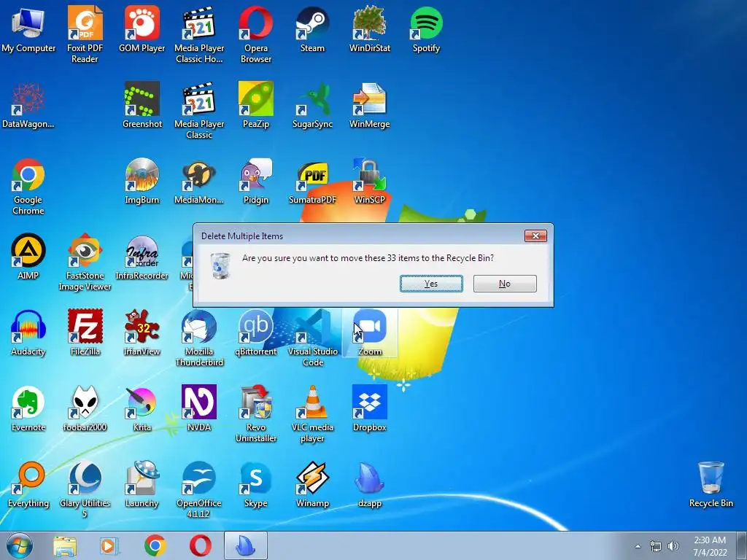This screenshot has width=747, height=560.
Task: Select the SumatraPDF desktop icon
Action: (312, 182)
